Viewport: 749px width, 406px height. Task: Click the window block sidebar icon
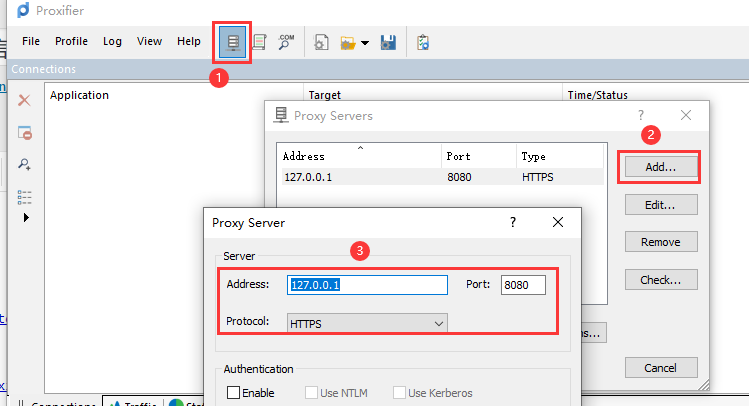[x=24, y=133]
